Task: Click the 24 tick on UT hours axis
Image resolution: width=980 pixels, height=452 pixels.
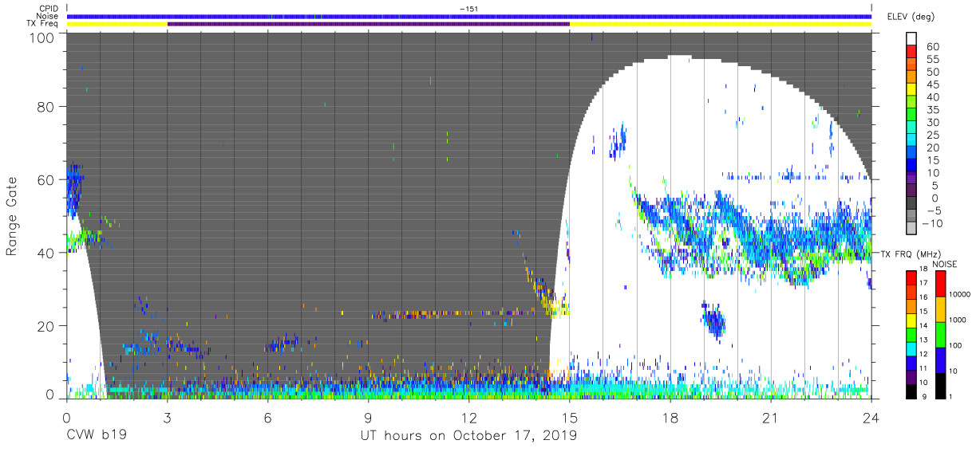Action: 871,418
